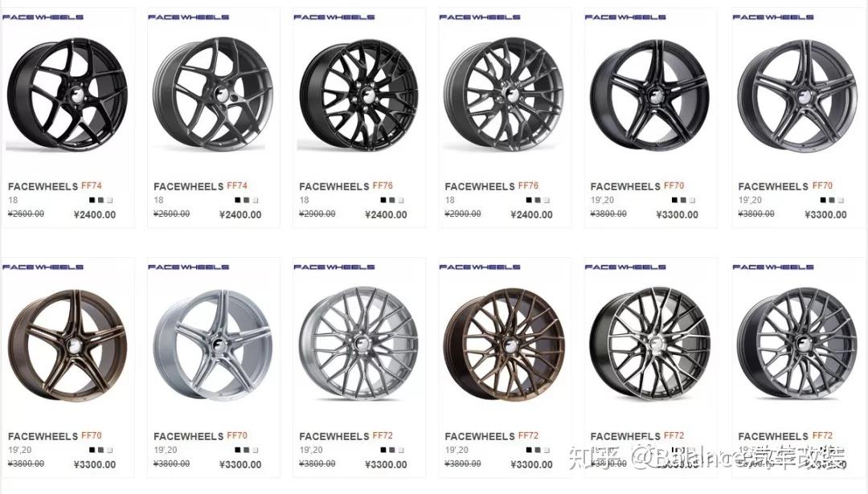868x494 pixels.
Task: Click FACEWHEELS logo above the bronze FF70 wheel
Action: pyautogui.click(x=43, y=267)
